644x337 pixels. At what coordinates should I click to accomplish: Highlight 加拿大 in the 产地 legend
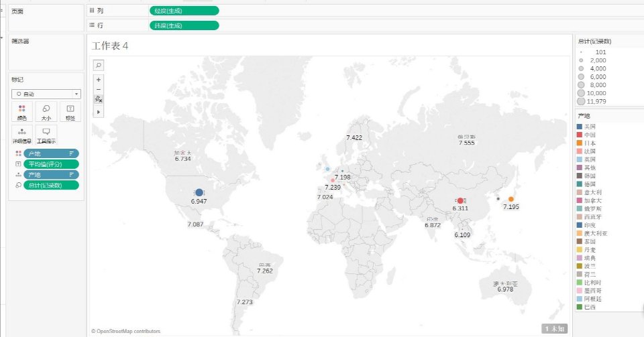[592, 200]
